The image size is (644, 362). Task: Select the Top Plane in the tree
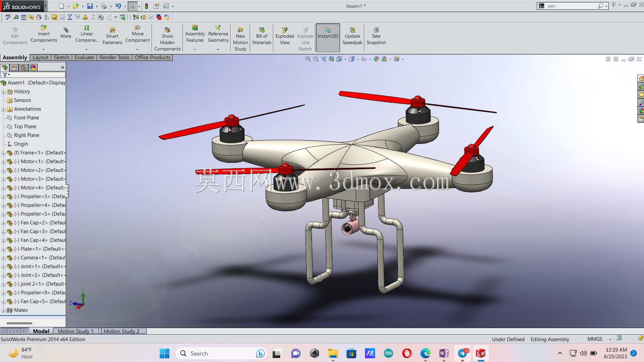click(x=25, y=126)
